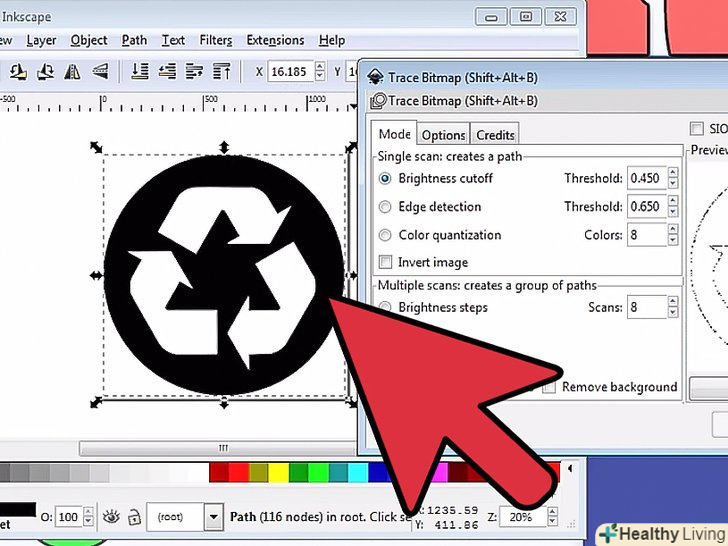Click the rotate 90° counter-clockwise icon
The height and width of the screenshot is (546, 728).
tap(18, 71)
